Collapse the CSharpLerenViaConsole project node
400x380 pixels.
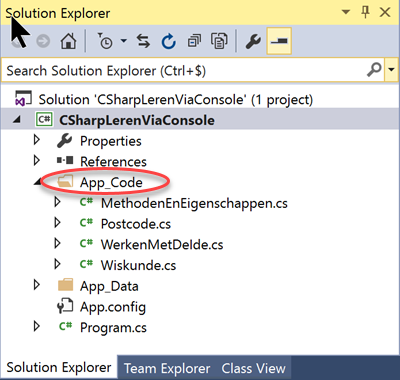pos(17,120)
